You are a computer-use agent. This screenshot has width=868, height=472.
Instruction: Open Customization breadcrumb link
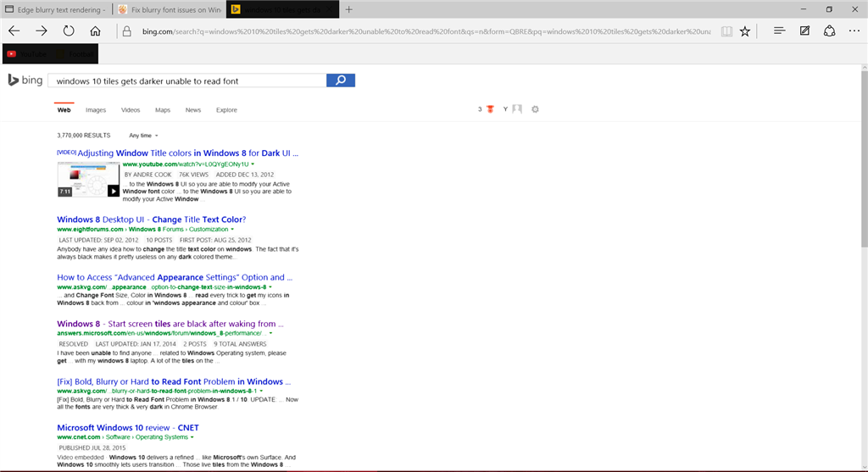(x=209, y=229)
